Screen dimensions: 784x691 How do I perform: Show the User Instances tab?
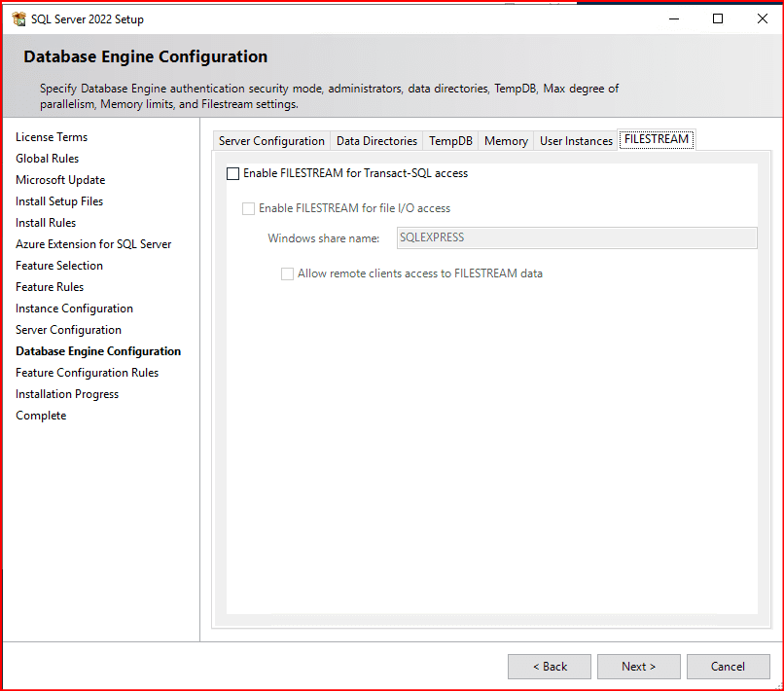click(x=576, y=141)
